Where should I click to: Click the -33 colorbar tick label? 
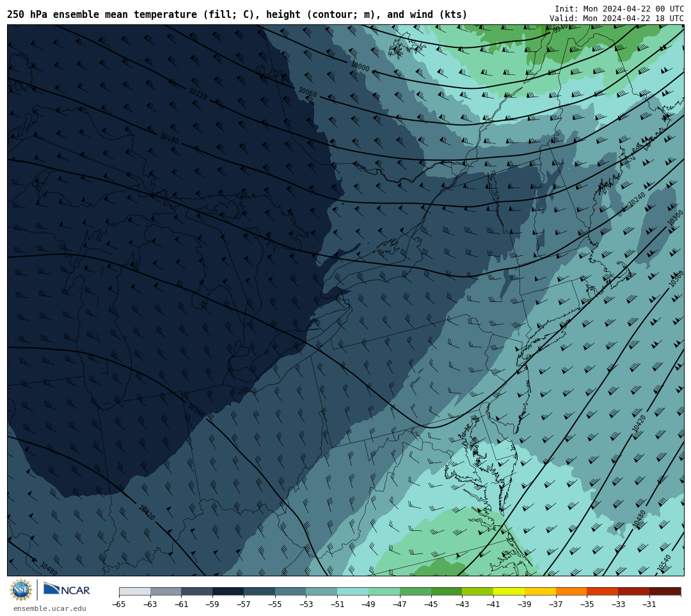click(618, 604)
